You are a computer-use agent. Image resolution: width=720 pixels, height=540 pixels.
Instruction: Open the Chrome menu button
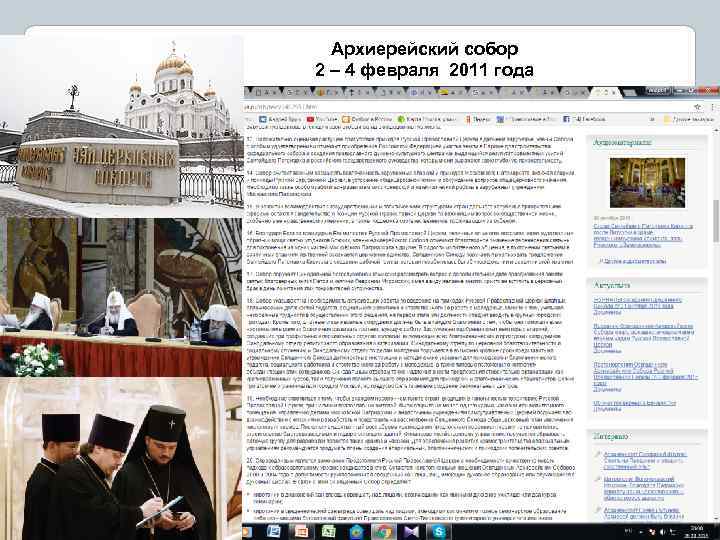coord(713,107)
